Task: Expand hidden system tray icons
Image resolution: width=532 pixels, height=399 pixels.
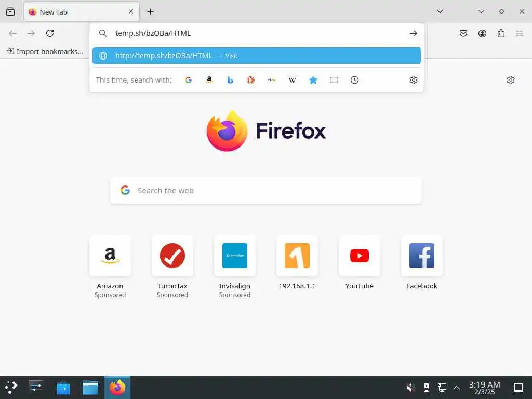Action: (457, 388)
